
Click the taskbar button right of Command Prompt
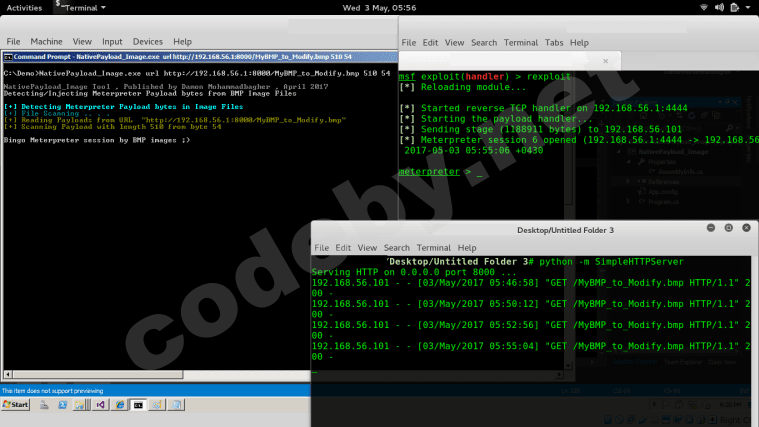157,405
